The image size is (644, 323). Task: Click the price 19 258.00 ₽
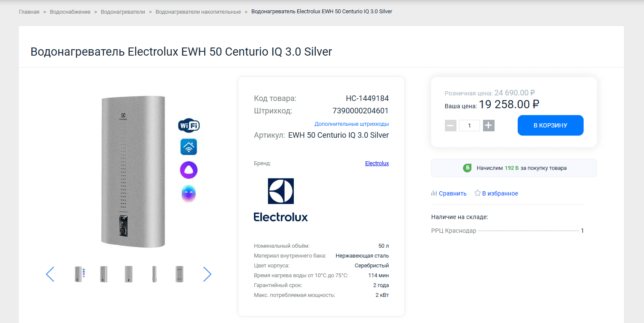point(509,104)
